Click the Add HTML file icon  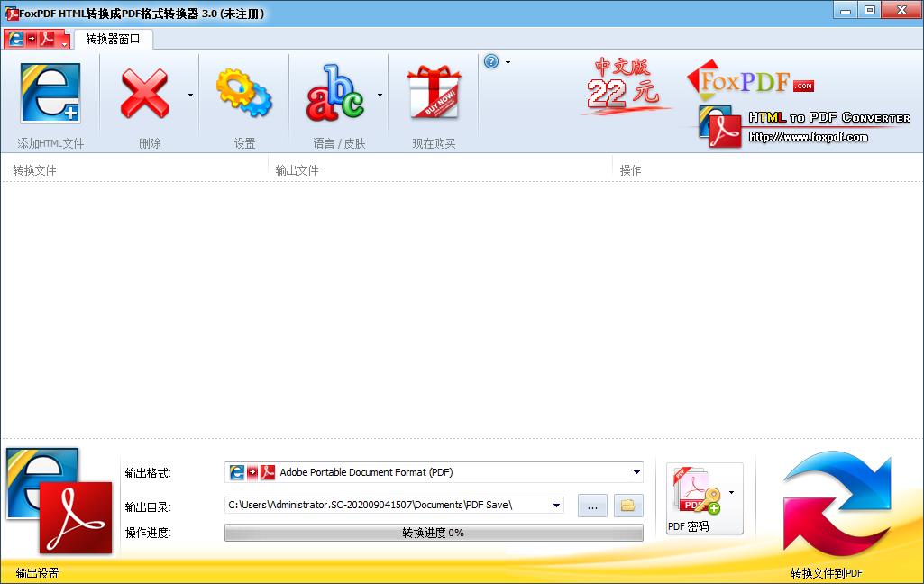click(x=50, y=93)
